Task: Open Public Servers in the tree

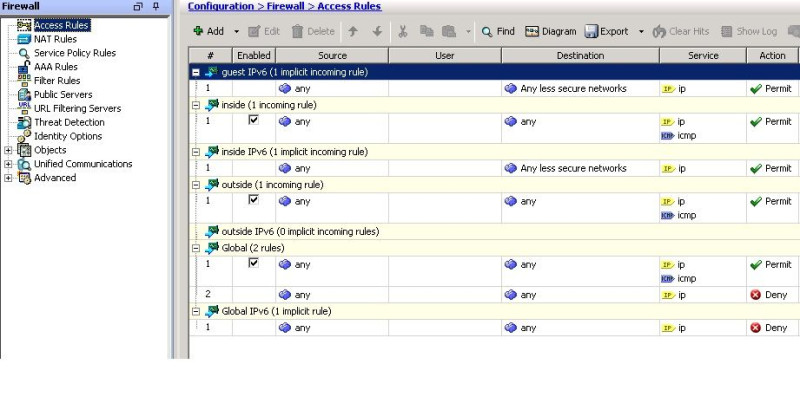Action: click(63, 94)
